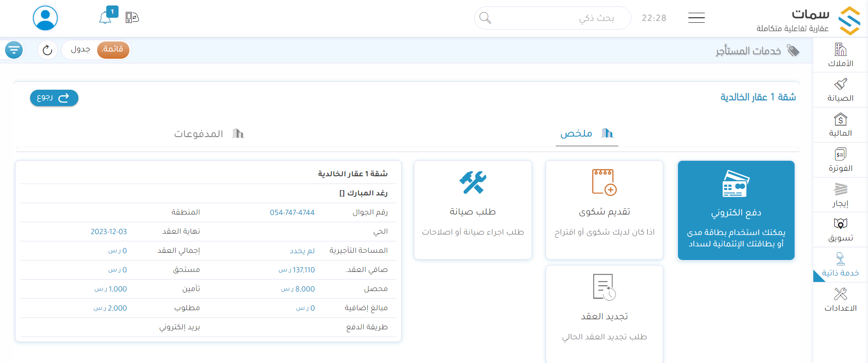This screenshot has width=868, height=363.
Task: Click the building icon beside ملخص
Action: tap(607, 133)
